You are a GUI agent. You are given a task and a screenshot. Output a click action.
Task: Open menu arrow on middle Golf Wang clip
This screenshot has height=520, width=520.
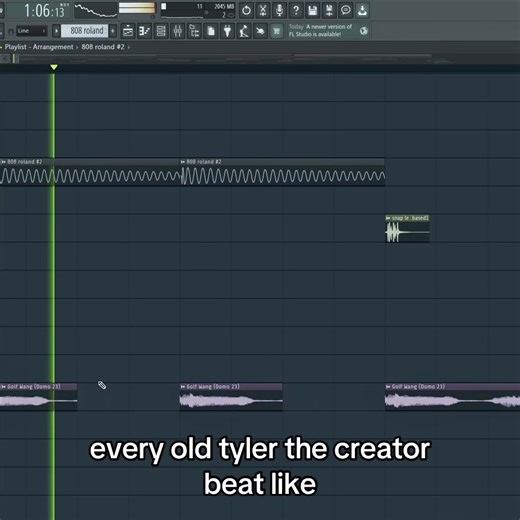(x=183, y=387)
